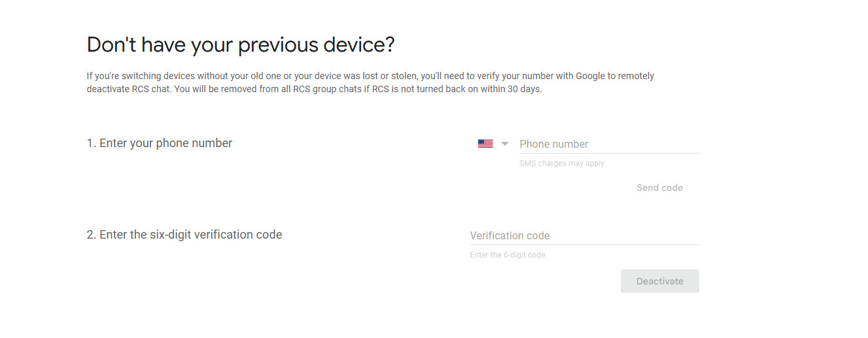Click the United States flag icon

(x=485, y=144)
